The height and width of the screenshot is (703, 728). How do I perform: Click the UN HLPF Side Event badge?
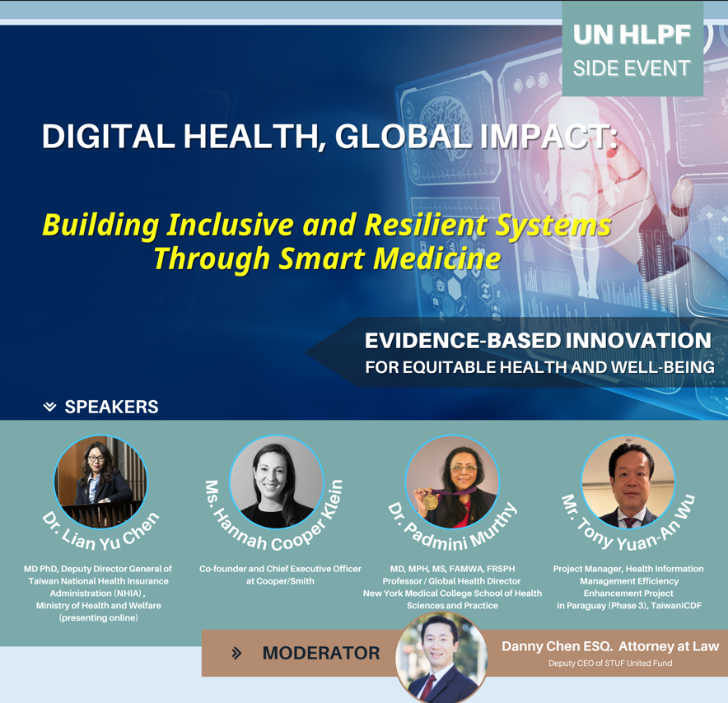point(632,50)
